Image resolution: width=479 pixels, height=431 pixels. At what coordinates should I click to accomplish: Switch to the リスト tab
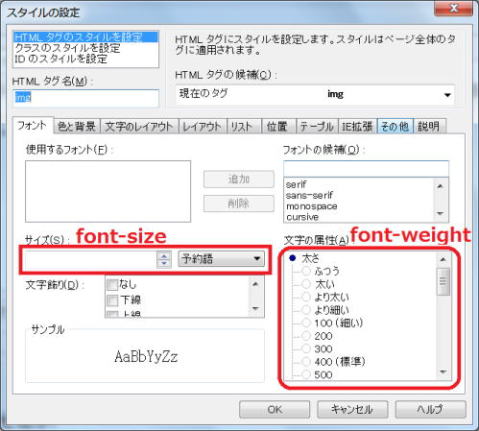click(x=243, y=127)
